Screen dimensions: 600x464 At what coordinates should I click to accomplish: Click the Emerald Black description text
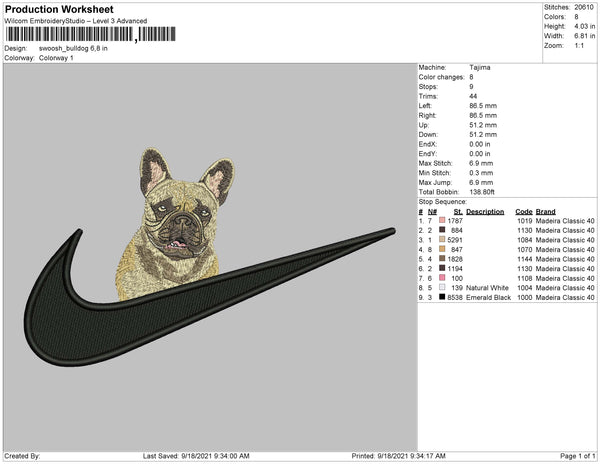coord(488,297)
